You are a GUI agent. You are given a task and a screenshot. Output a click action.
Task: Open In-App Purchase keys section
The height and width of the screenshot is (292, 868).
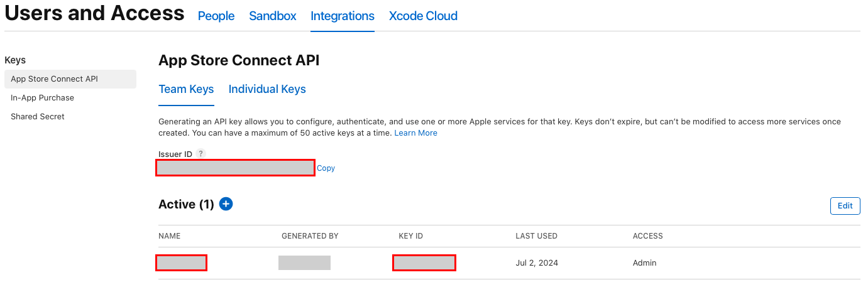[43, 98]
